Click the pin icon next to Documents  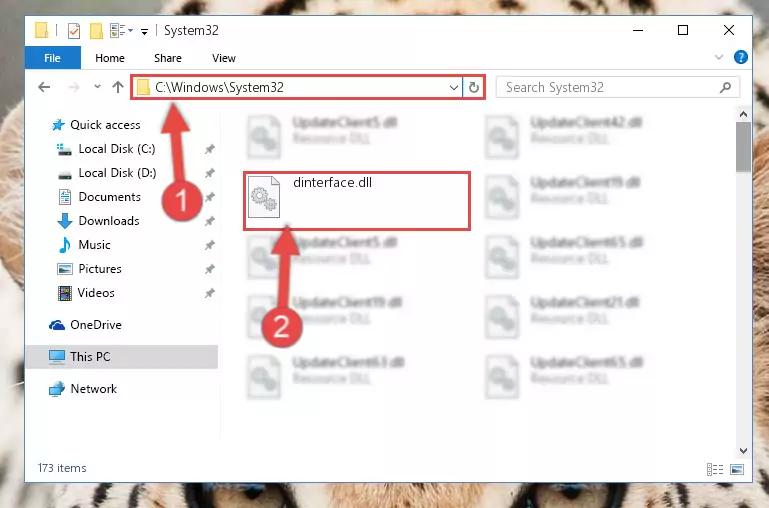click(x=209, y=197)
